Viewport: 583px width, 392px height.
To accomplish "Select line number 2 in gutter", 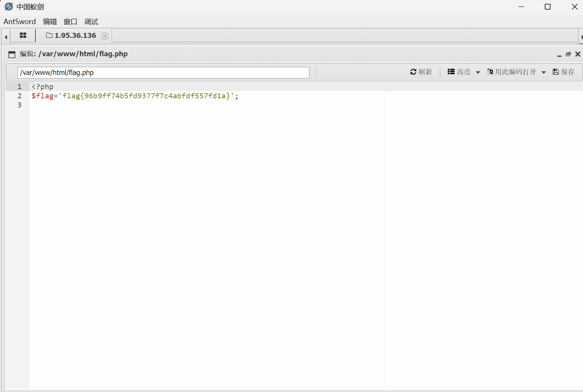I will tap(19, 96).
